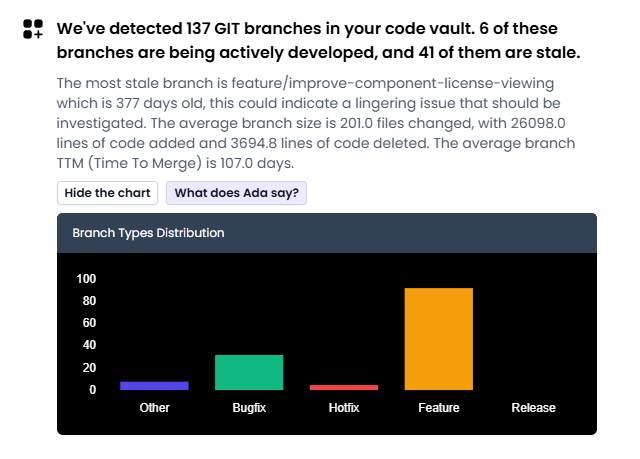
Task: Click the Hide the chart button
Action: 107,193
